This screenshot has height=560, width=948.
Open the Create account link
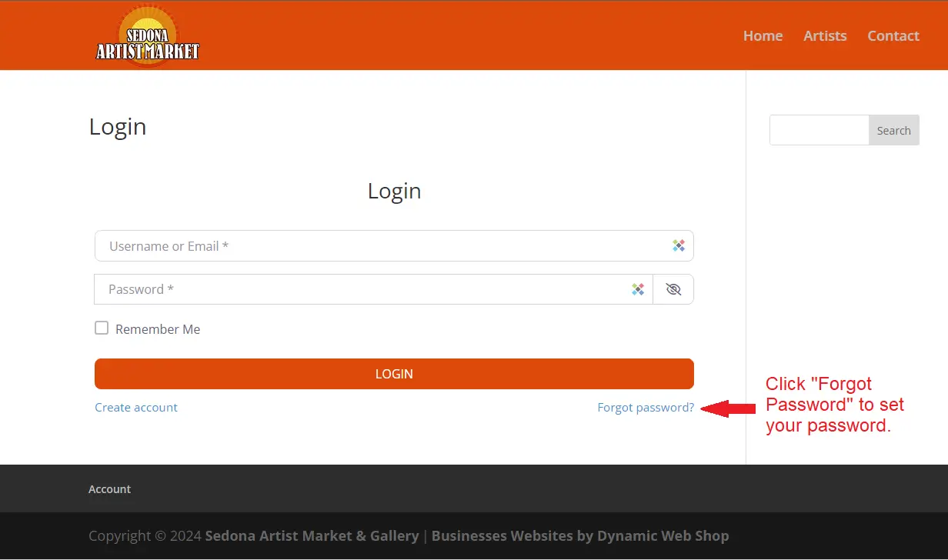tap(136, 408)
